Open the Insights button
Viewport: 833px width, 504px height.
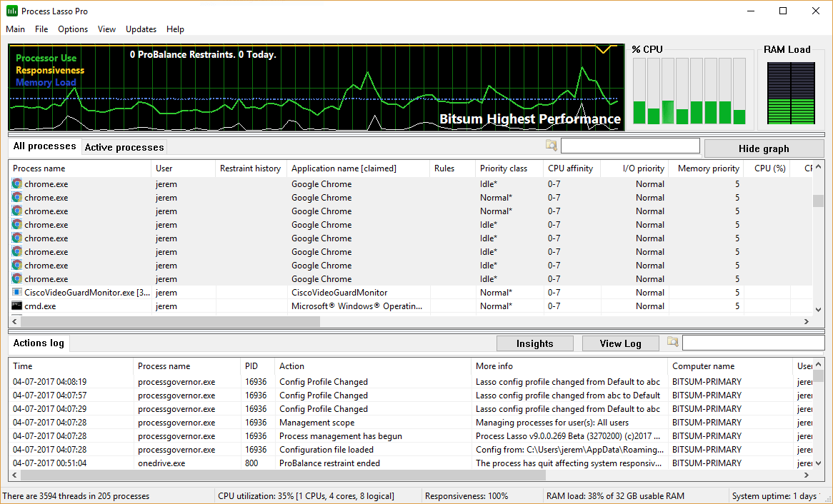tap(534, 343)
